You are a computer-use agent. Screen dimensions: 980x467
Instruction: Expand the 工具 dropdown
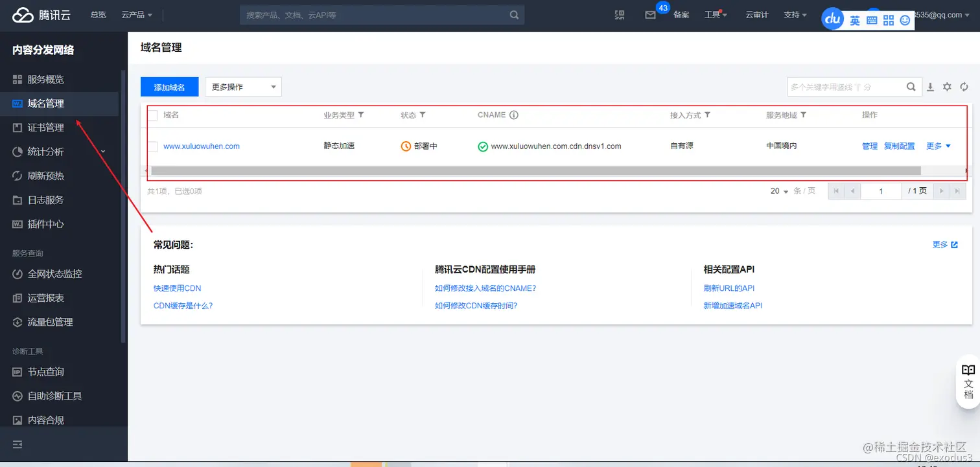click(x=716, y=15)
